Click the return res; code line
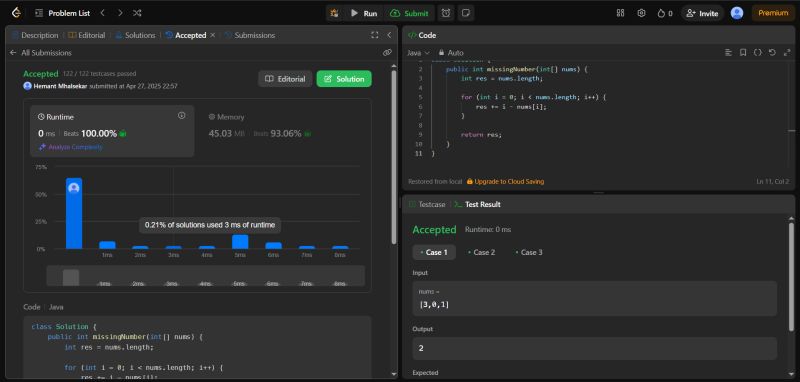This screenshot has height=382, width=800. pos(481,135)
